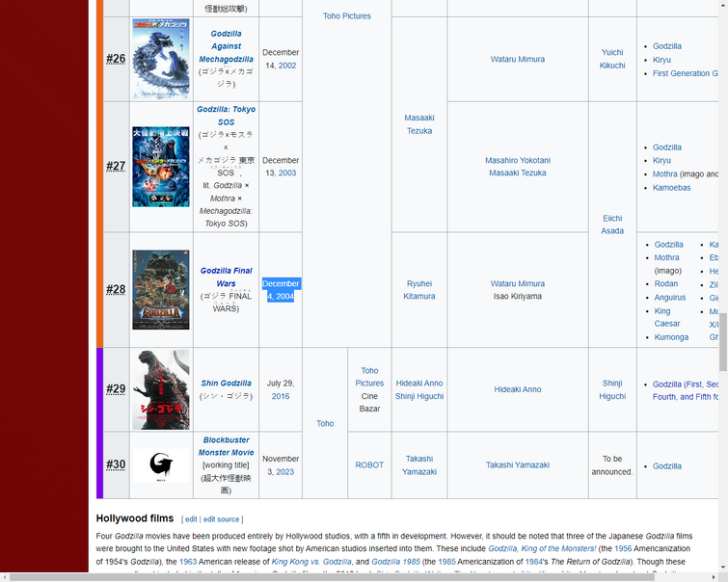Screen dimensions: 728x582
Task: Click the vertical scrollbar down arrow
Action: (x=723, y=568)
